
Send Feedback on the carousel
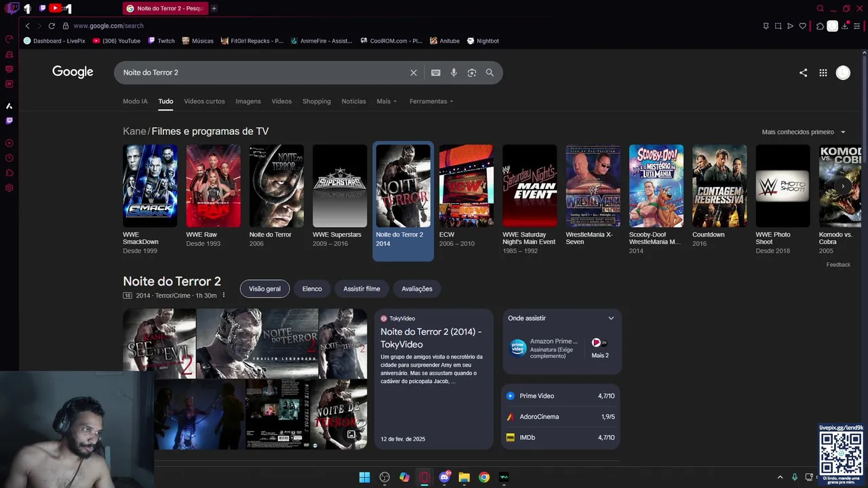click(x=838, y=264)
